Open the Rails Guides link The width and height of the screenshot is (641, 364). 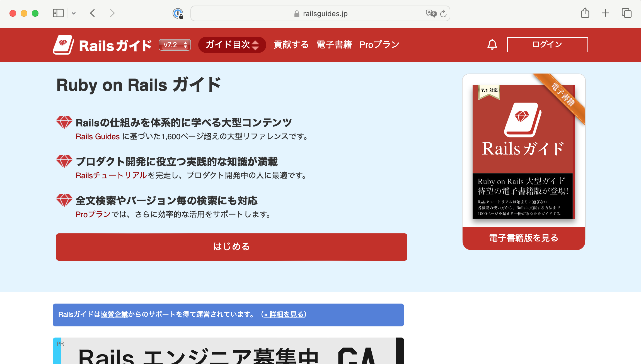pyautogui.click(x=97, y=137)
